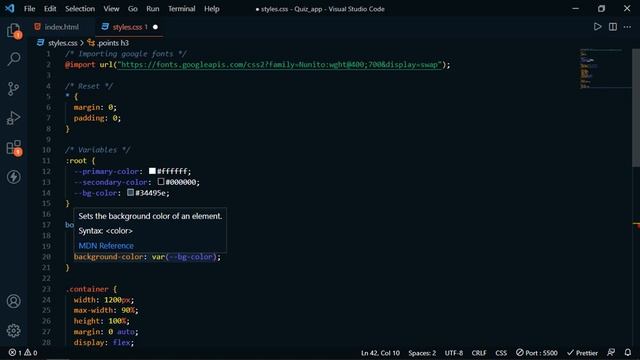This screenshot has width=640, height=360.
Task: Change line endings via CRLF
Action: [x=479, y=353]
